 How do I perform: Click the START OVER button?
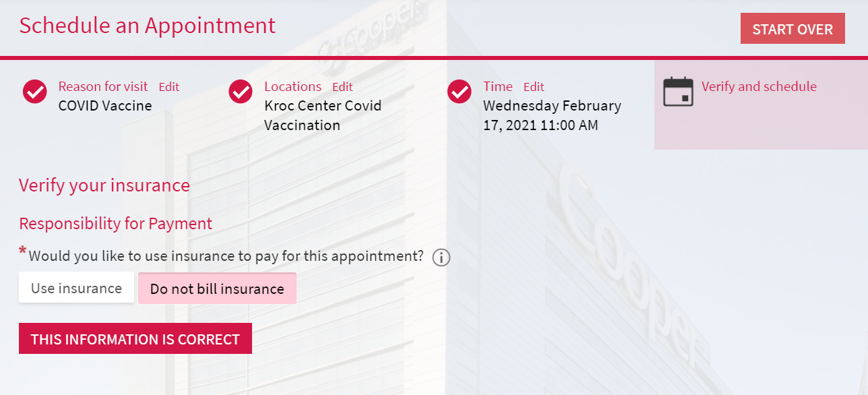tap(793, 29)
